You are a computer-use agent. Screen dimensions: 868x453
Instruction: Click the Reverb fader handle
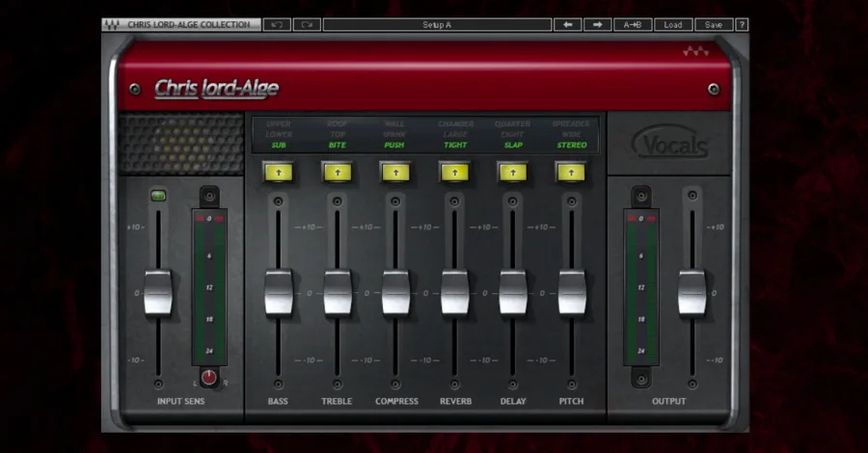point(454,293)
